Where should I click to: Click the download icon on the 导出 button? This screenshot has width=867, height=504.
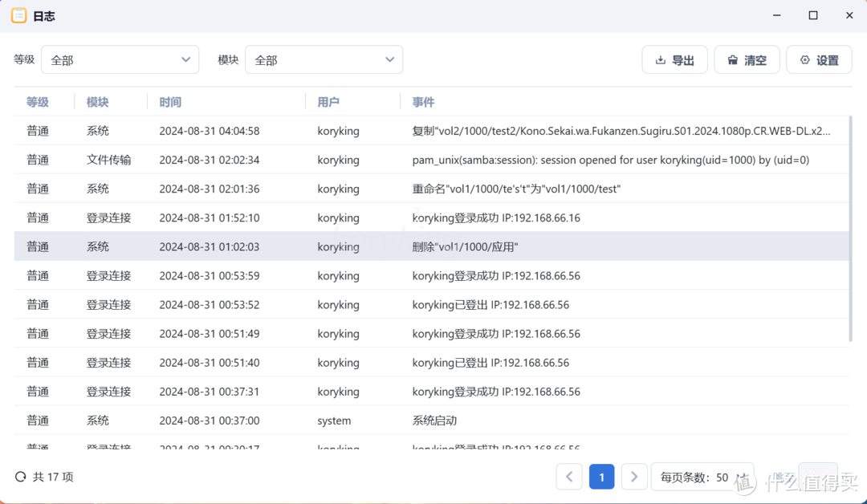(x=661, y=59)
